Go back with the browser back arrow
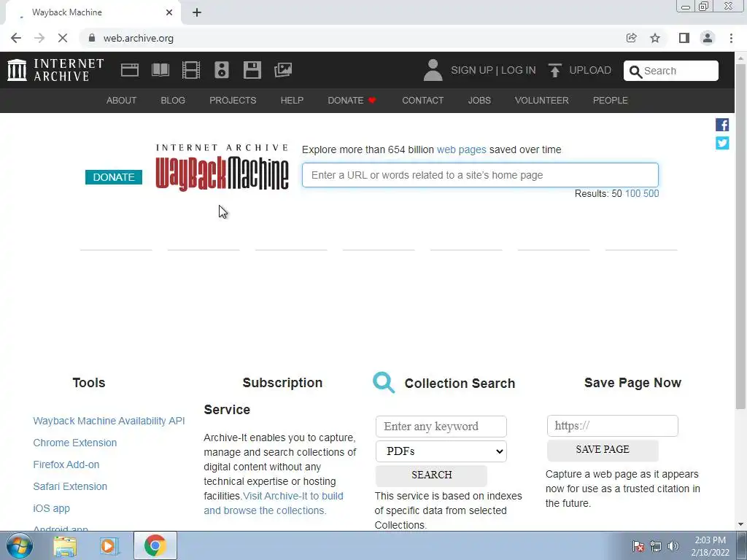Viewport: 747px width, 560px height. pos(16,38)
